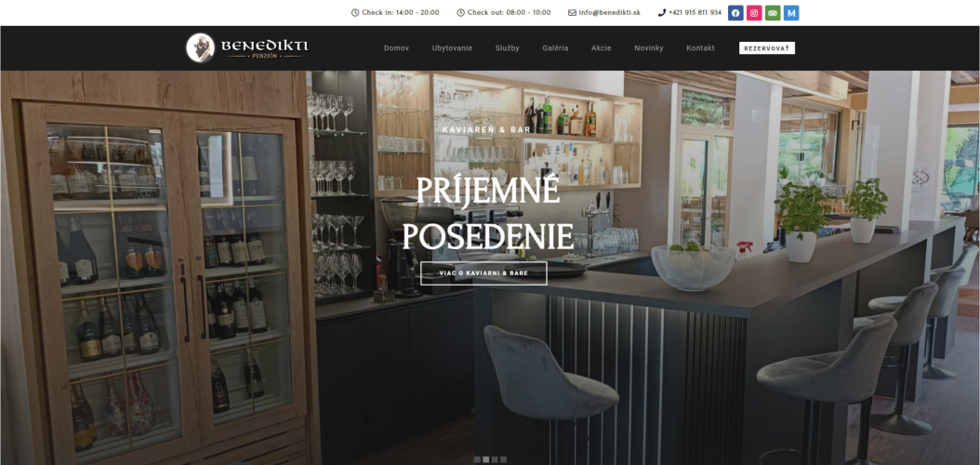The width and height of the screenshot is (980, 465).
Task: Click Viac o kaviarni & bare button
Action: click(x=483, y=273)
